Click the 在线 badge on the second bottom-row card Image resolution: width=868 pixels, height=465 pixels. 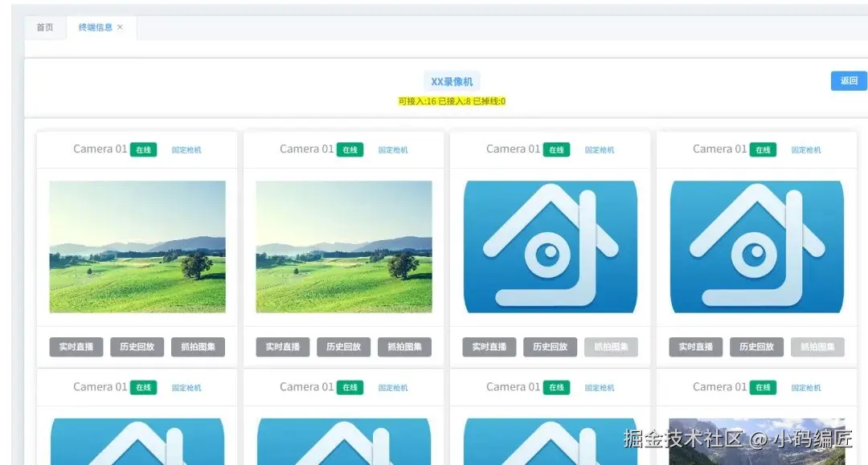pos(350,388)
